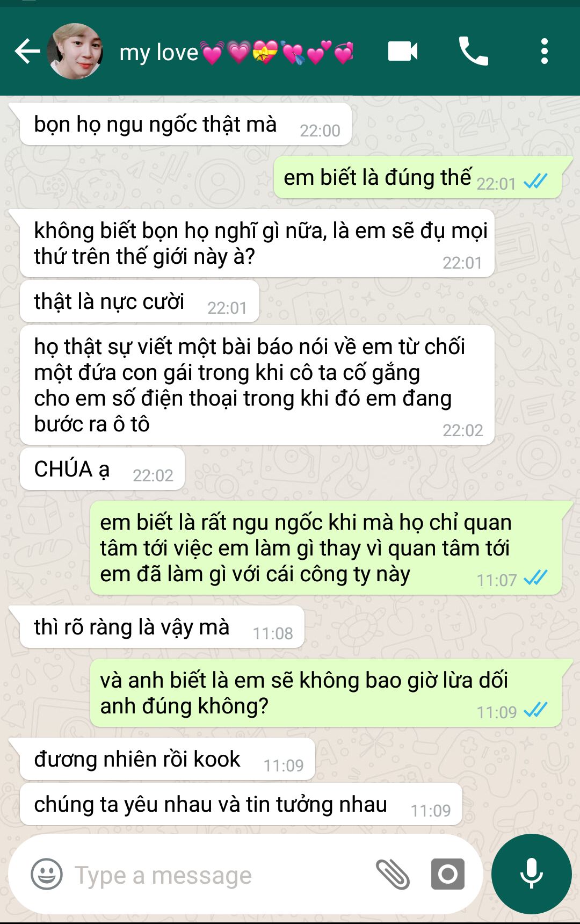Select long message about bài báo
Image resolution: width=580 pixels, height=924 pixels.
click(x=257, y=385)
